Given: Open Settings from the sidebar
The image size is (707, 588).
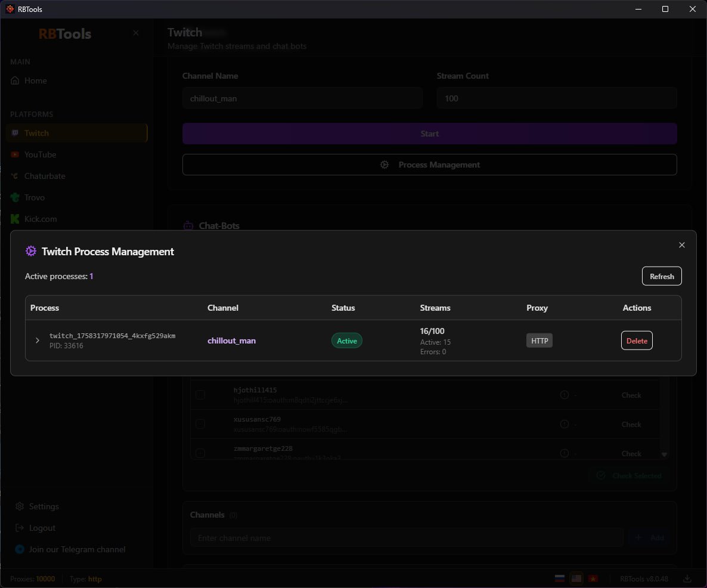Looking at the screenshot, I should point(44,506).
